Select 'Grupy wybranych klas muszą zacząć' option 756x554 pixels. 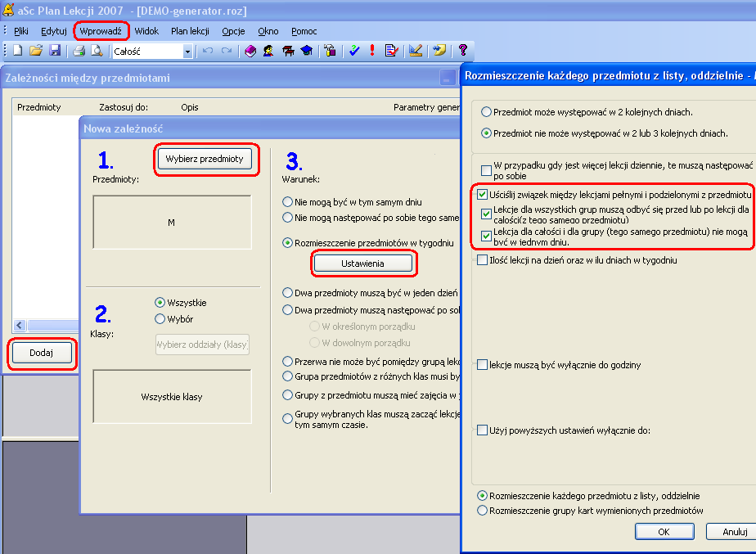(287, 419)
